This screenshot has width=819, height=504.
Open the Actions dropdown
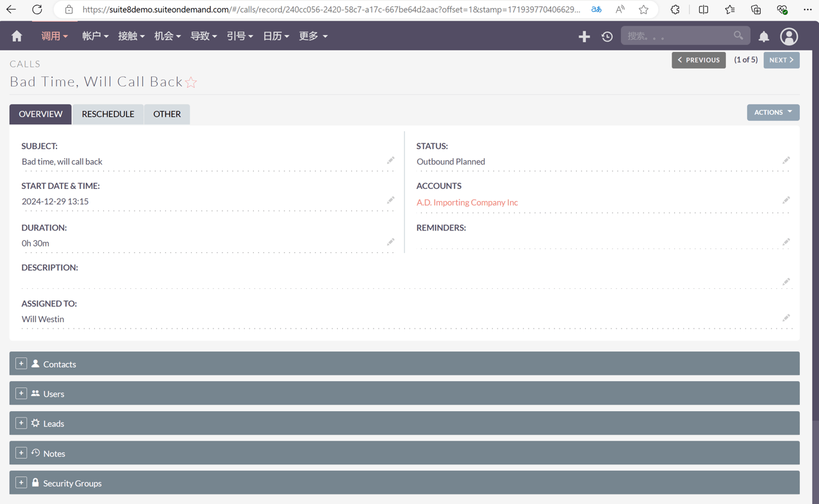tap(773, 112)
